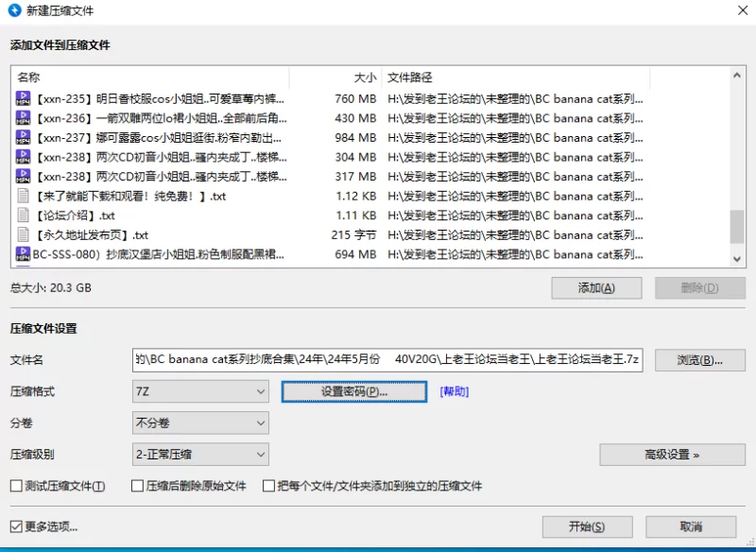Select the video file icon for xxn-237
This screenshot has width=756, height=552.
23,137
